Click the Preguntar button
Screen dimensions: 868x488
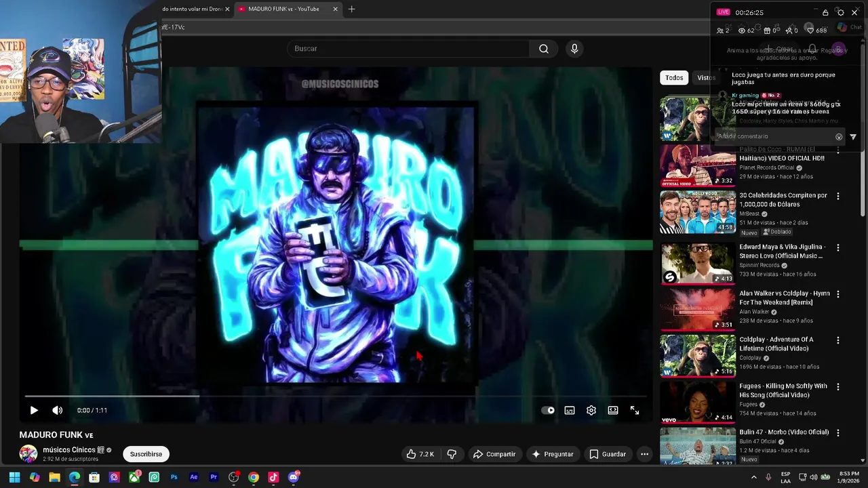[x=553, y=454]
